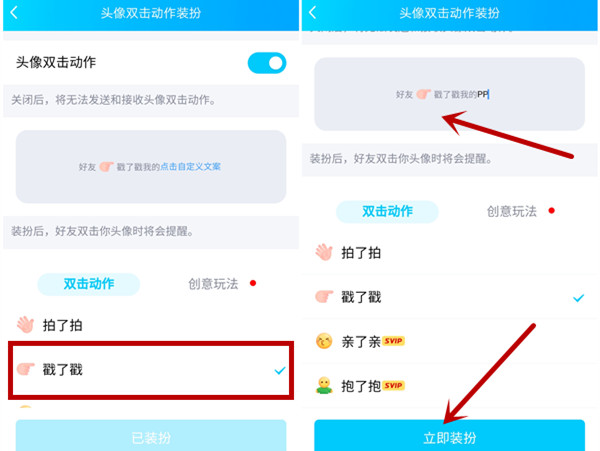Toggle the 头像双击动作 switch off
600x451 pixels.
coord(267,63)
